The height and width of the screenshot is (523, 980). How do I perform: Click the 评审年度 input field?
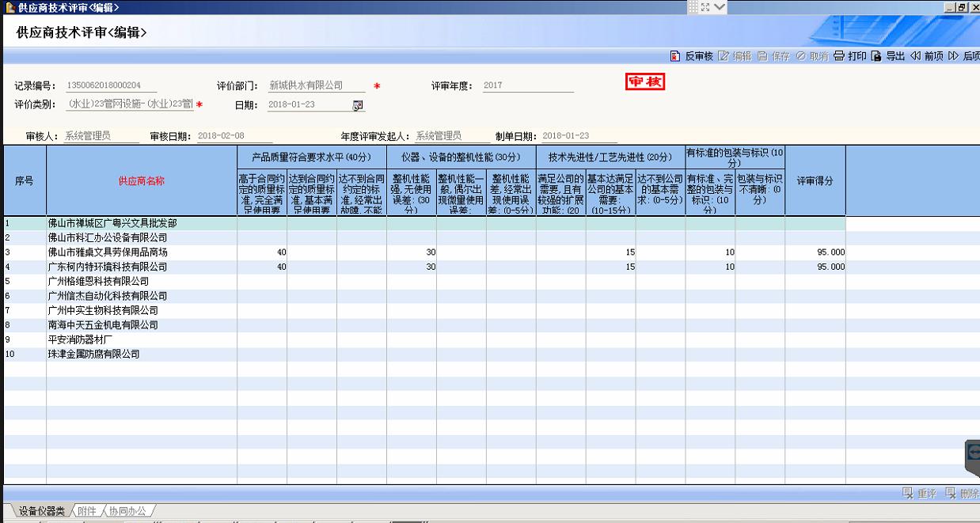coord(527,85)
